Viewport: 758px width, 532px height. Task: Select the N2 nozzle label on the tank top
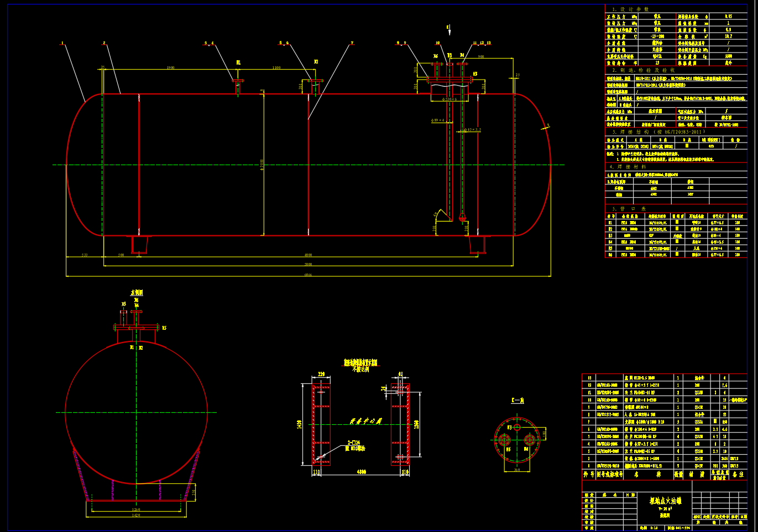pyautogui.click(x=316, y=62)
